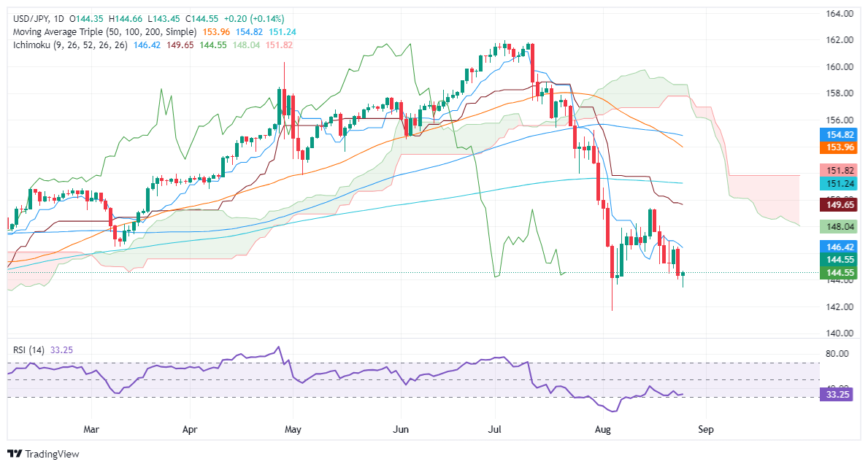Click the Sep label on time axis
This screenshot has width=868, height=467.
pos(706,429)
